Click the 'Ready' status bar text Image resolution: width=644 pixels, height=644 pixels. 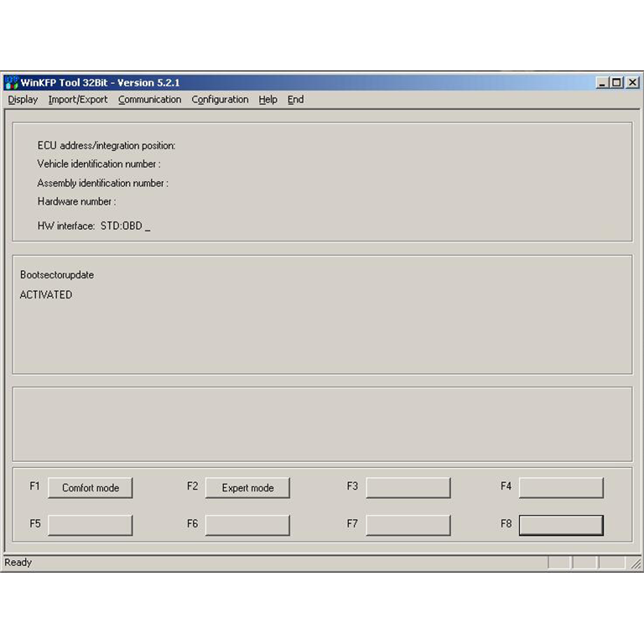(18, 563)
